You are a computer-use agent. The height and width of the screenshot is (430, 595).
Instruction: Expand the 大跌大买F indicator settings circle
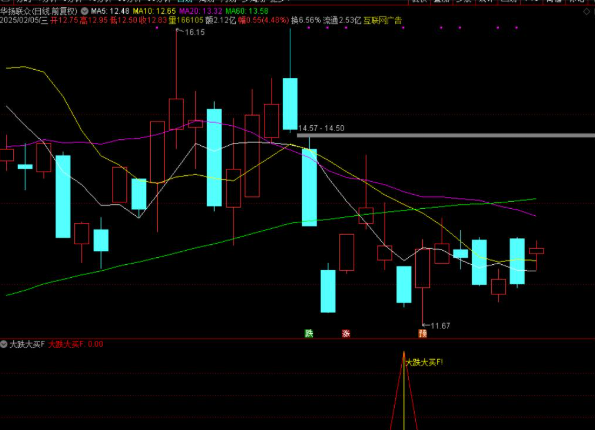4,344
